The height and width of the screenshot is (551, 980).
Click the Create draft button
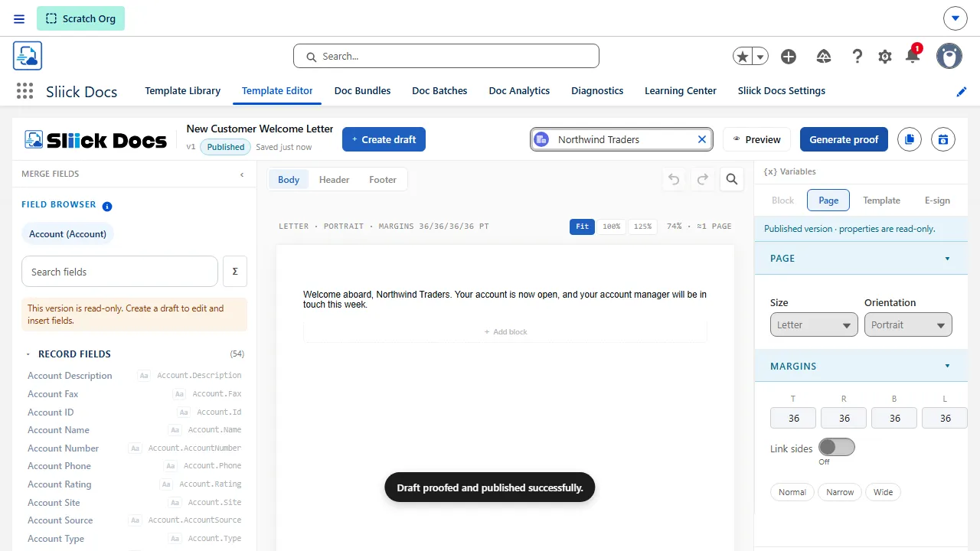(384, 139)
